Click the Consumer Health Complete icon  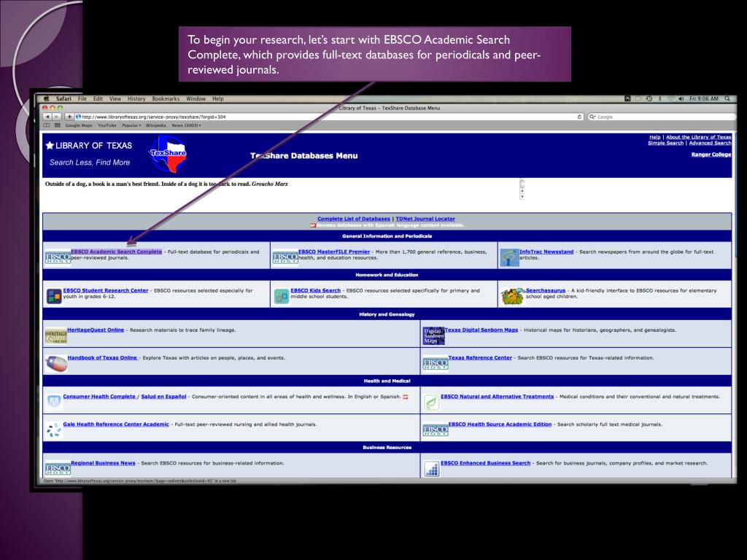click(x=54, y=402)
